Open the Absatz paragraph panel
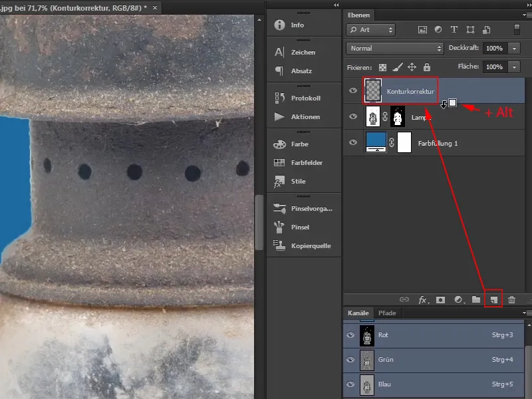Screen dimensions: 532x399 point(293,71)
